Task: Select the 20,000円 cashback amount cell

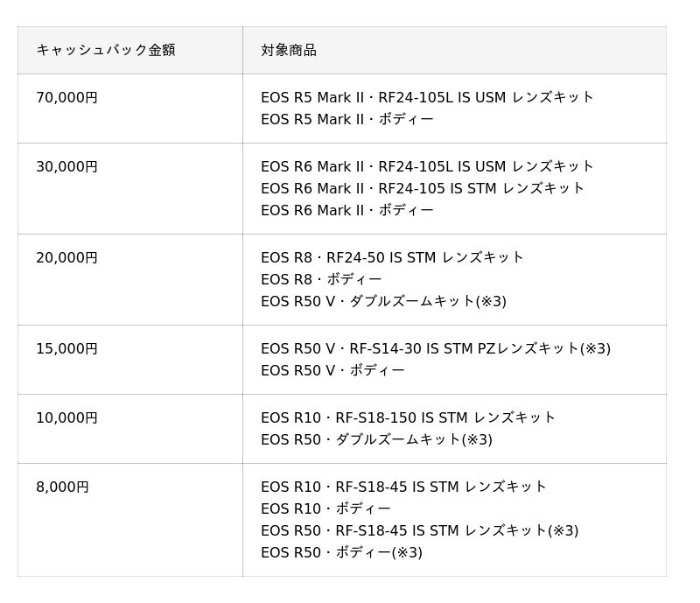Action: tap(129, 279)
